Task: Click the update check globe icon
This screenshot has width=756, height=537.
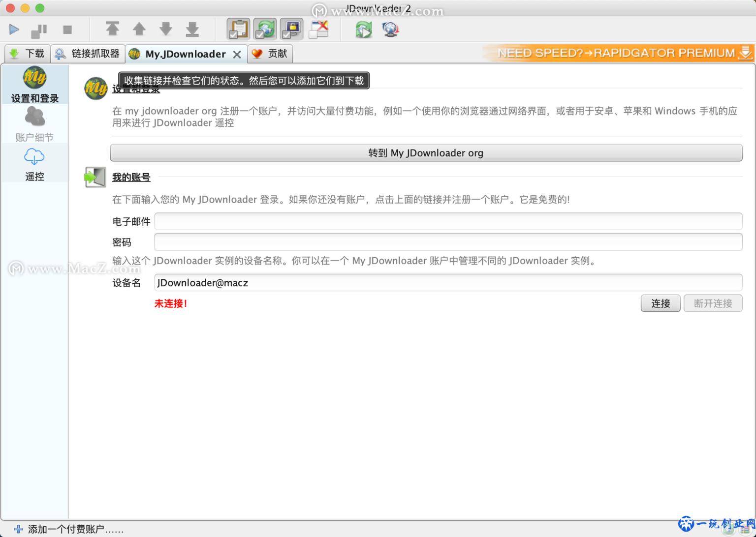Action: click(390, 30)
